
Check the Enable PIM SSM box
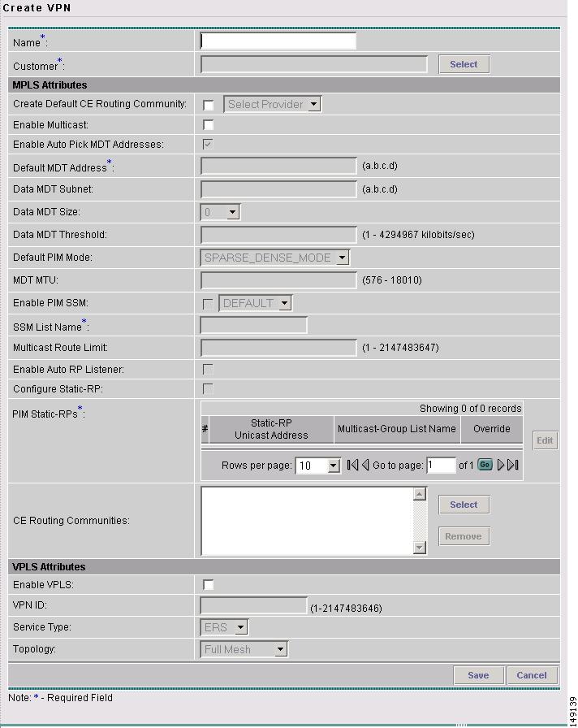coord(208,304)
